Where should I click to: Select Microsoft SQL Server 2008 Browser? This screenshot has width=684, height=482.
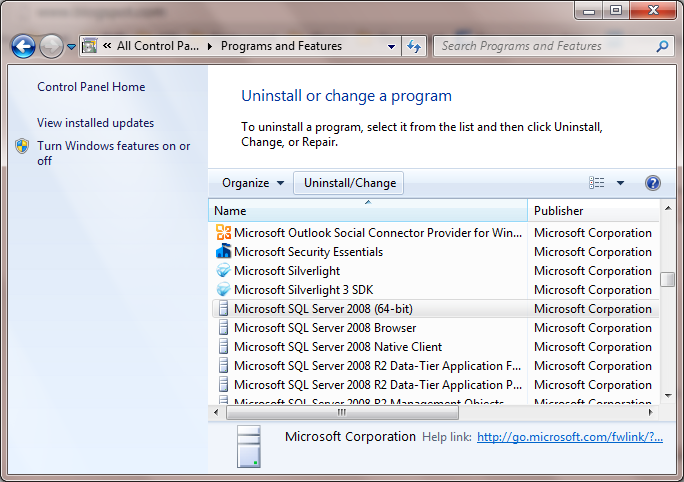435,328
